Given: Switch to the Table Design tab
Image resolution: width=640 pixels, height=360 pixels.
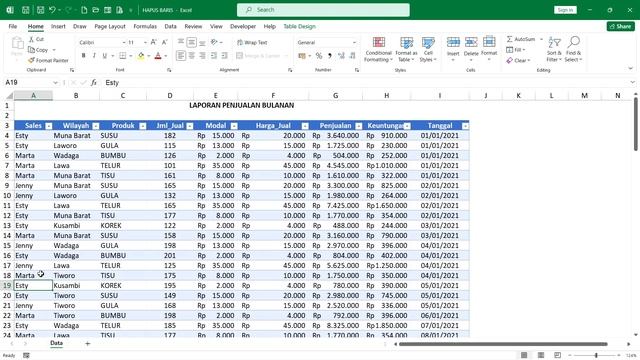Looking at the screenshot, I should pos(299,27).
